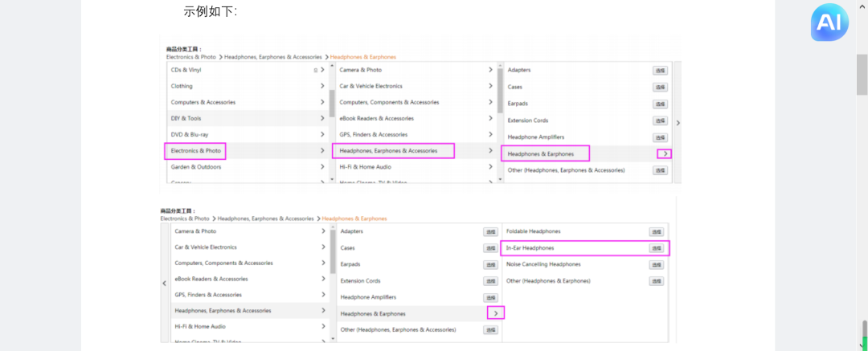The image size is (868, 351).
Task: Expand the CDs & Vinyl category chevron
Action: (x=322, y=70)
